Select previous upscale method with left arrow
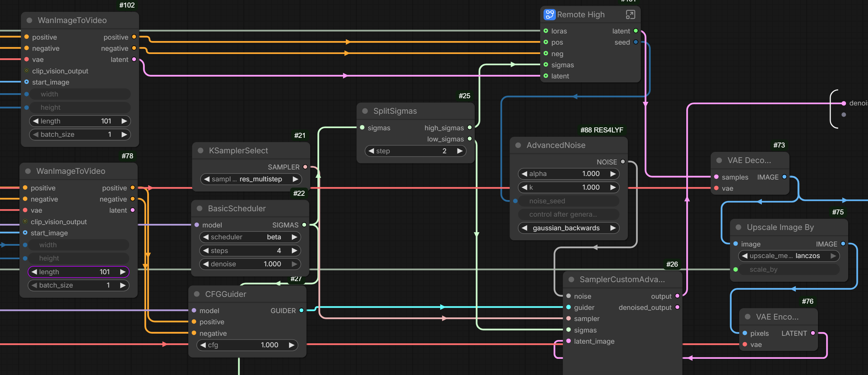This screenshot has width=868, height=375. click(745, 256)
